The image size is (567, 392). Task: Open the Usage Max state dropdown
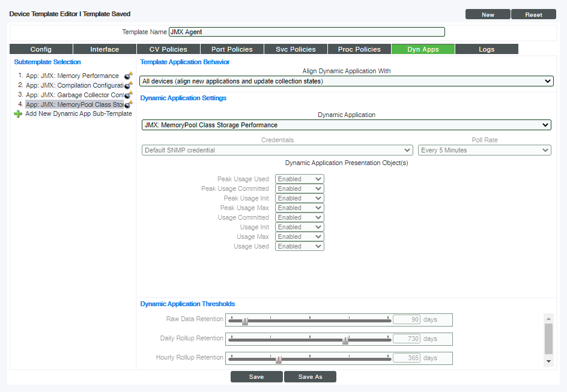tap(299, 237)
